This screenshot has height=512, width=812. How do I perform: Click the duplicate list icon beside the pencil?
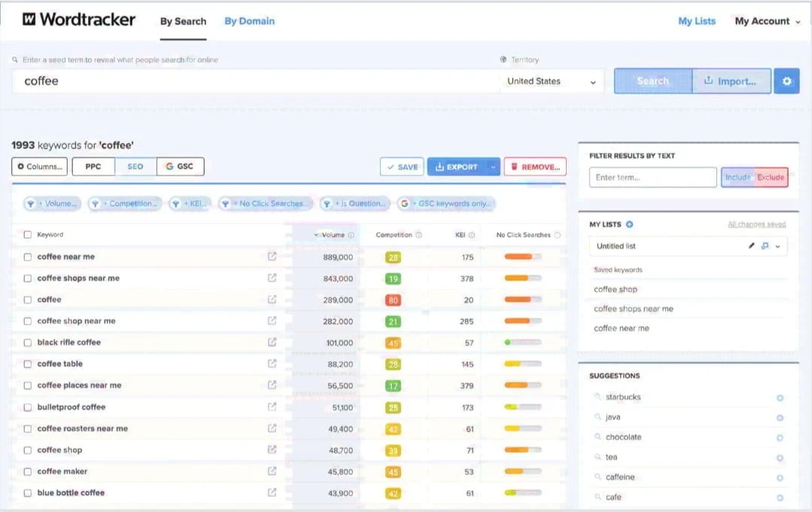pyautogui.click(x=763, y=245)
